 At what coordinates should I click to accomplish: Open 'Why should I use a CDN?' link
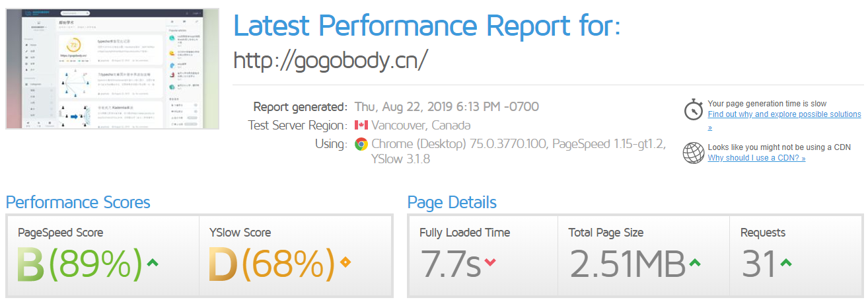(756, 158)
